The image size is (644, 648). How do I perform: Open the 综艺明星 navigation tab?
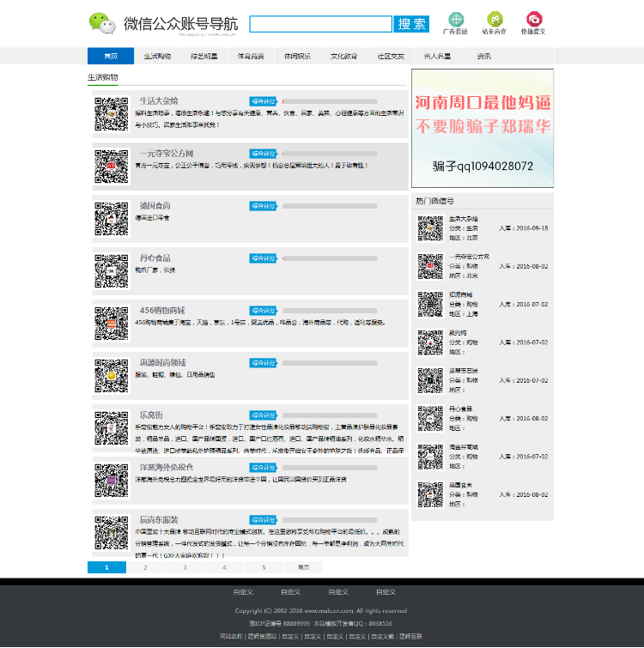tap(204, 56)
